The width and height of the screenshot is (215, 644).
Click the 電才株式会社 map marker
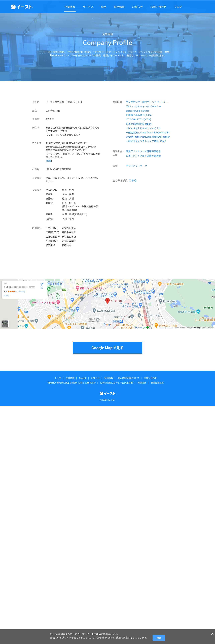(x=160, y=301)
